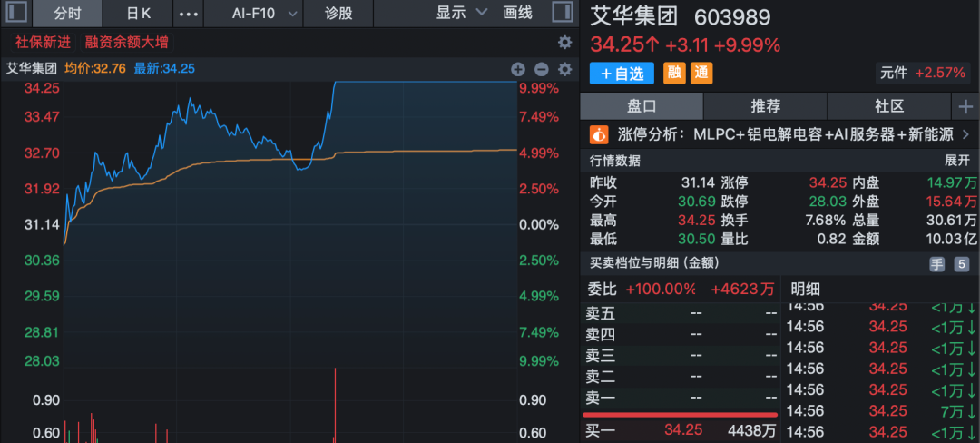Click the 画线 drawing tool button
The width and height of the screenshot is (980, 443).
point(517,13)
